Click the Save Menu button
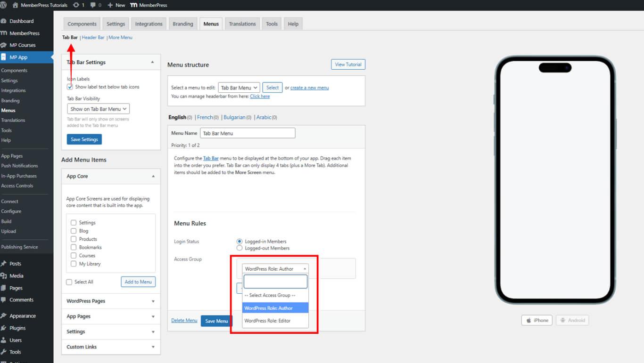This screenshot has height=363, width=644. (216, 321)
